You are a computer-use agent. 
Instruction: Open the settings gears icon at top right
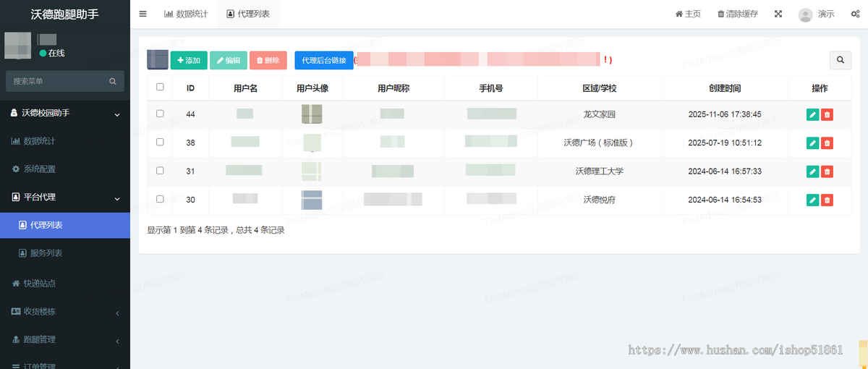[x=854, y=14]
